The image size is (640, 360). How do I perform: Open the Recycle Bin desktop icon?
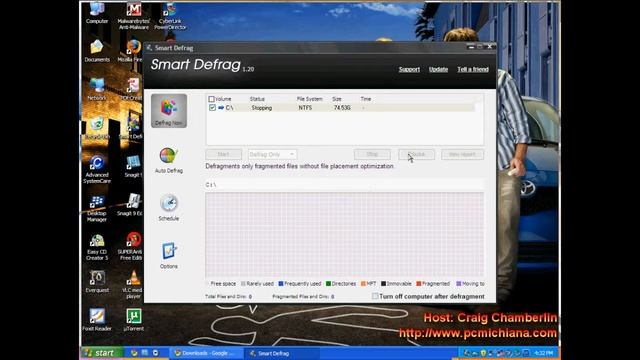pyautogui.click(x=97, y=128)
